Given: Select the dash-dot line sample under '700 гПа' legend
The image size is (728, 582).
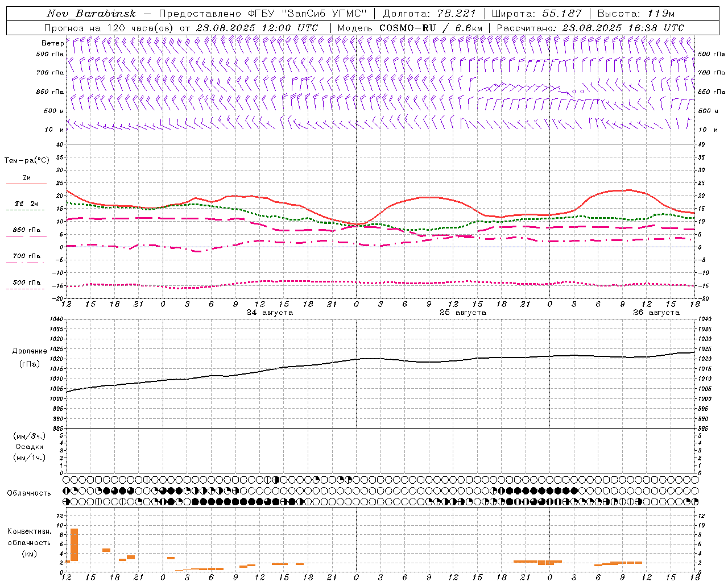Looking at the screenshot, I should point(26,262).
